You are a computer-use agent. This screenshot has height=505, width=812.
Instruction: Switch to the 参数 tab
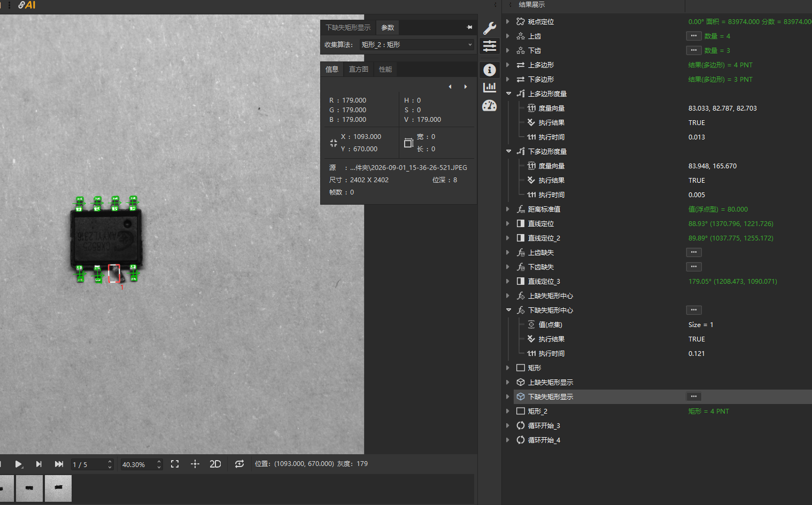coord(388,28)
